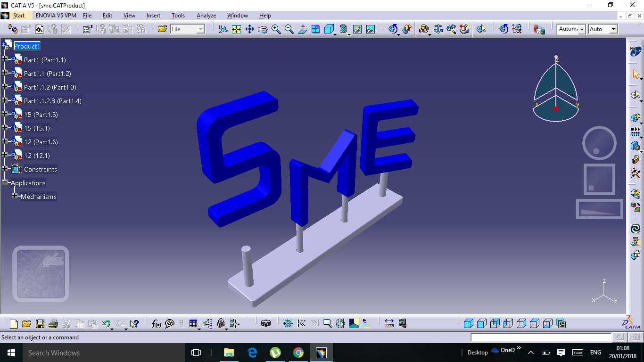Click the hammer tool in right toolbar
The height and width of the screenshot is (362, 644).
point(636,173)
